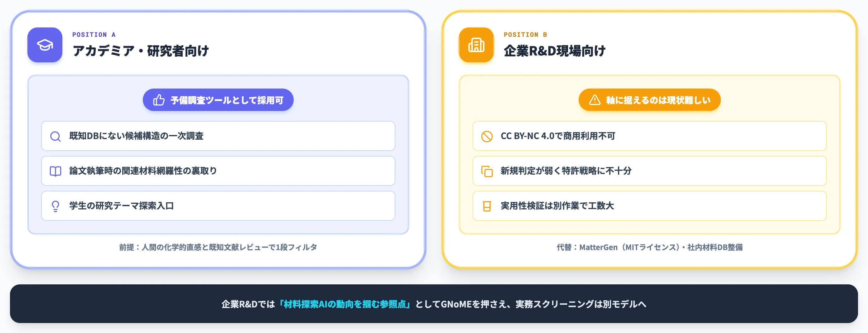Screen dimensions: 868x333
Task: Click the magnifier icon beside 既知DBにない候補構造
Action: click(x=55, y=136)
